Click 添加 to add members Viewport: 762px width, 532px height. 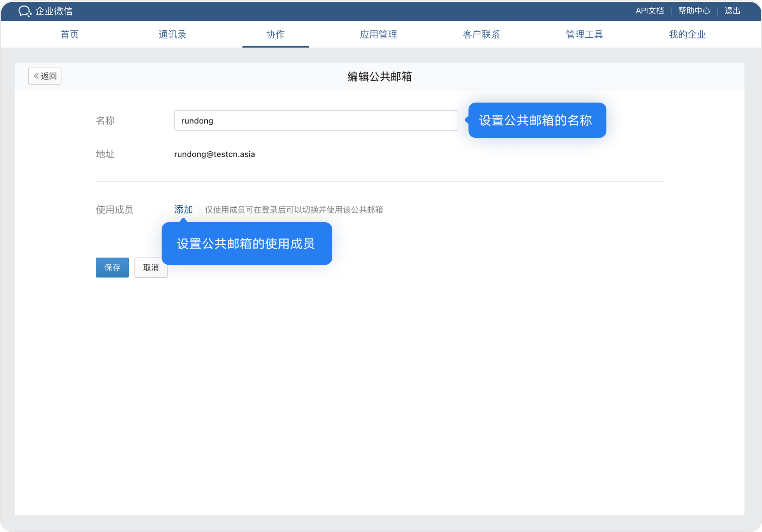pos(184,210)
